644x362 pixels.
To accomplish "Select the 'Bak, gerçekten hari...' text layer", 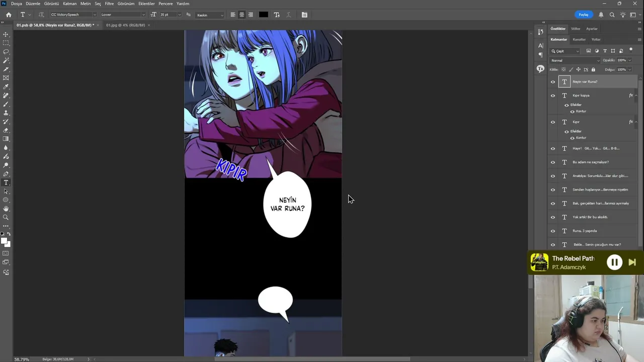I will point(601,203).
